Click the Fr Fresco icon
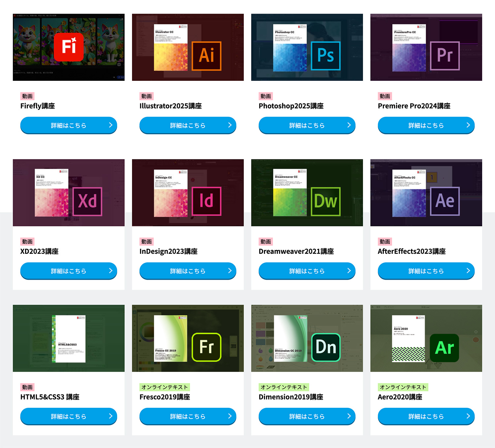The image size is (495, 448). tap(207, 347)
